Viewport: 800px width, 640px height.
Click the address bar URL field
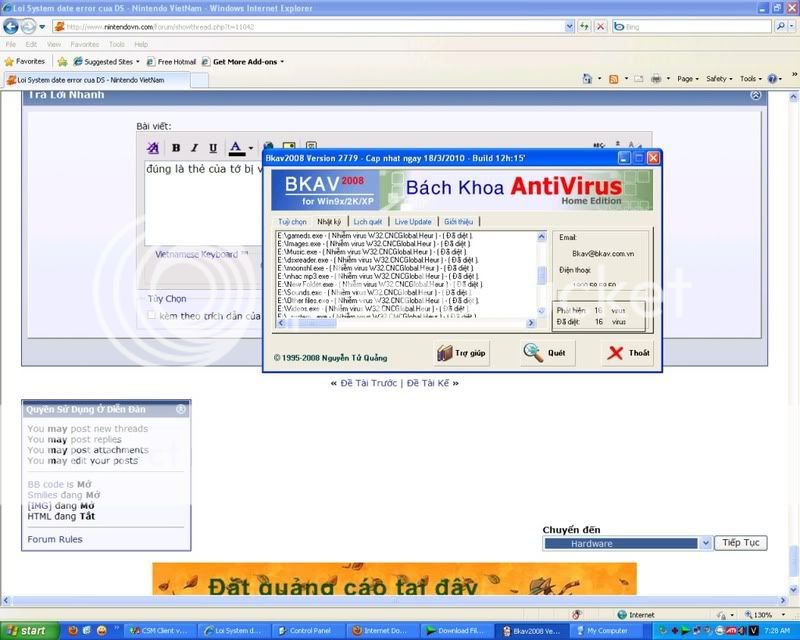309,27
